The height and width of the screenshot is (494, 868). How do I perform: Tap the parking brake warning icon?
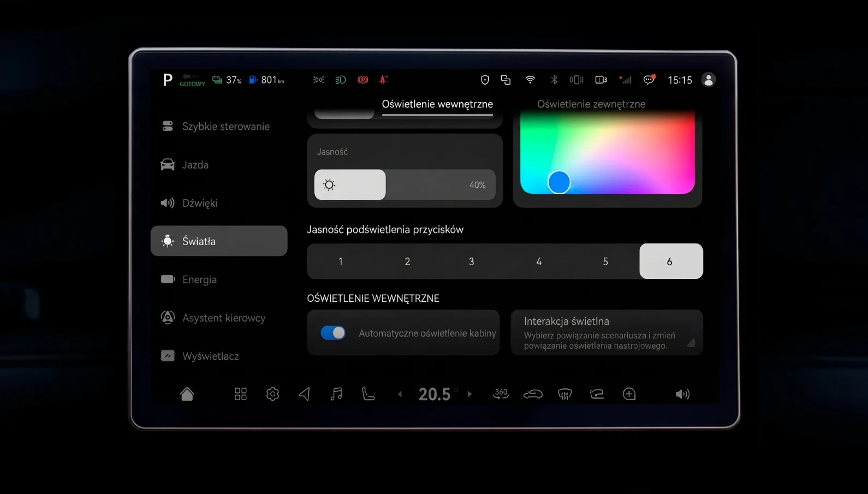tap(362, 80)
